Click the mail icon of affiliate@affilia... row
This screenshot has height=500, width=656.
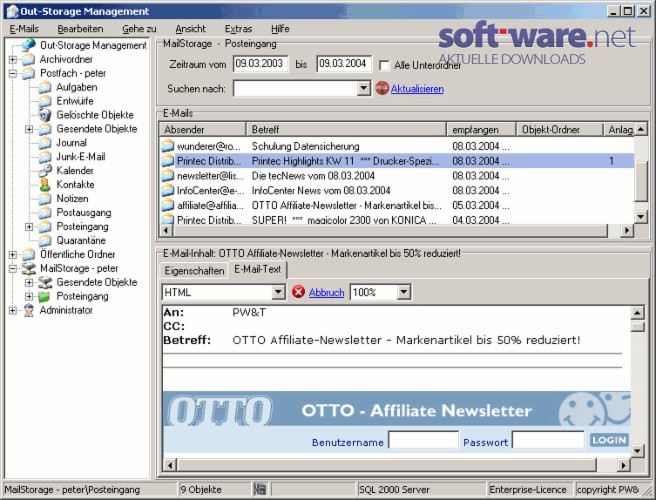tap(167, 205)
